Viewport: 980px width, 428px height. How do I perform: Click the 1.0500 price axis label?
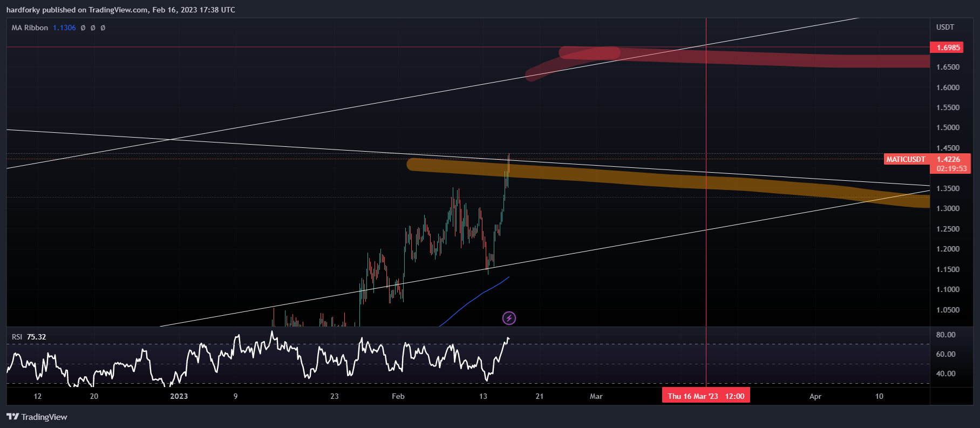click(x=948, y=310)
